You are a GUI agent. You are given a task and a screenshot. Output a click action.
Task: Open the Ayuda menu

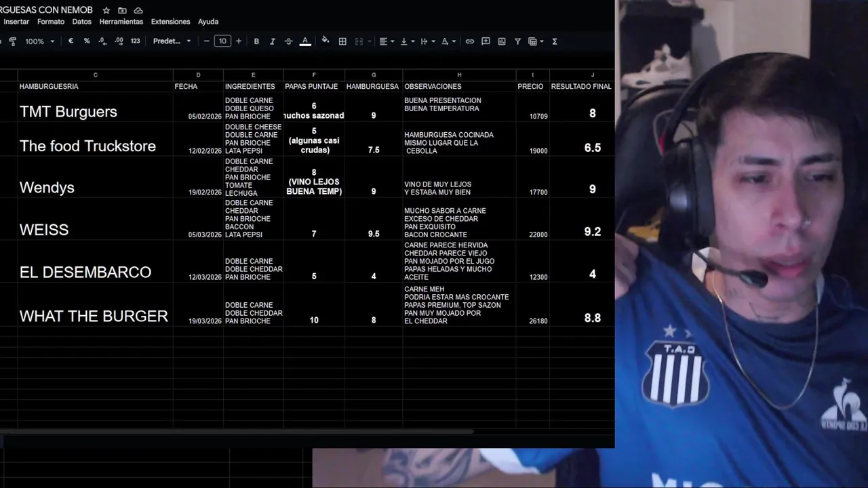[x=208, y=22]
